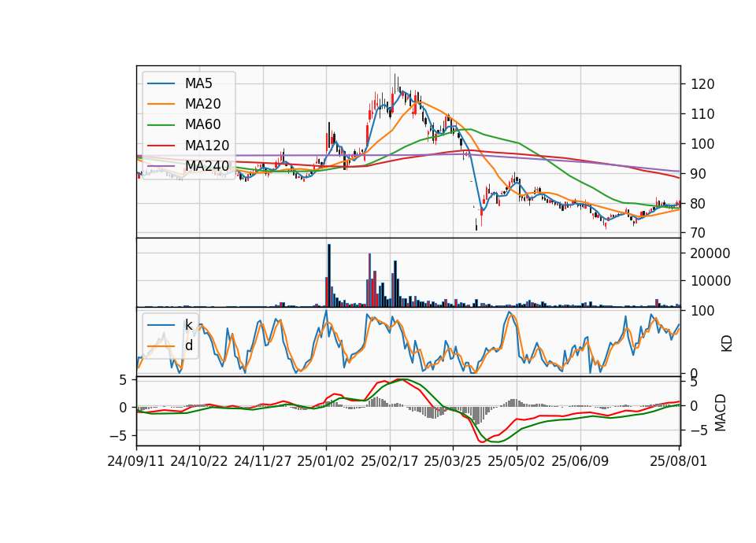This screenshot has height=543, width=756.
Task: Click the green MA60 legend line sample
Action: pyautogui.click(x=161, y=125)
